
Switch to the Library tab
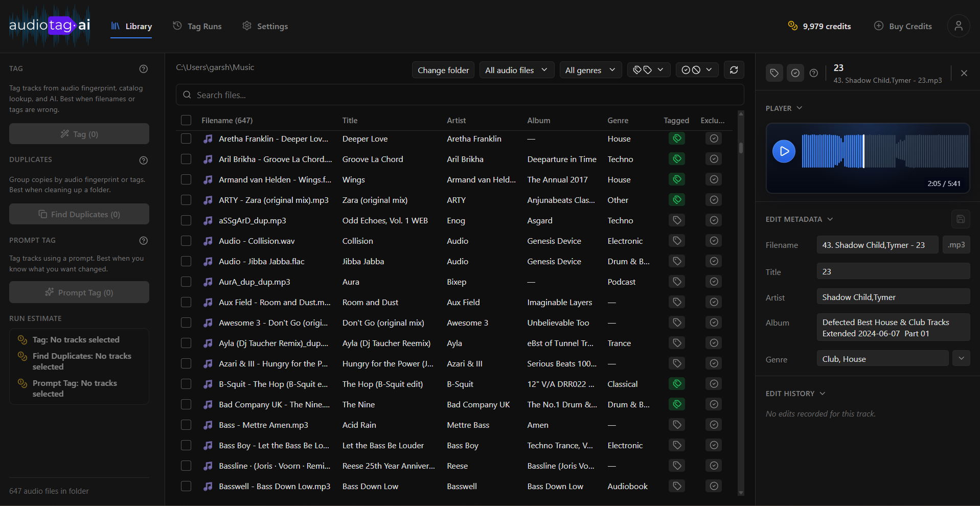coord(131,26)
